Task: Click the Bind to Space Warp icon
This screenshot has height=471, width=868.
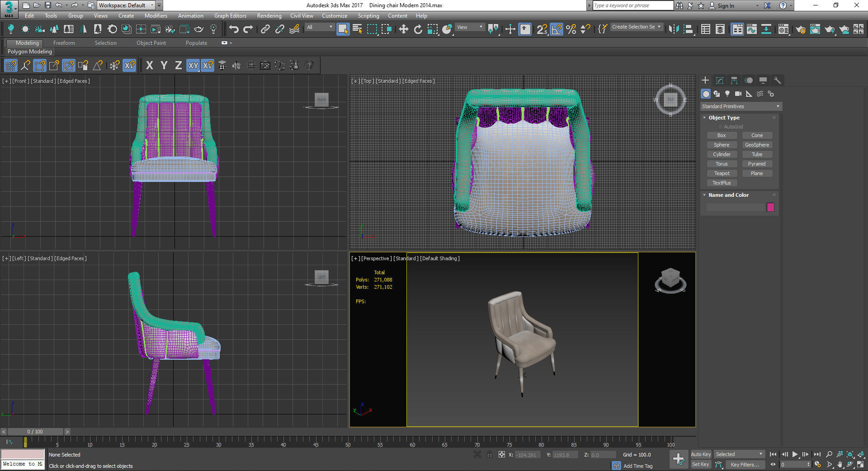Action: point(294,29)
